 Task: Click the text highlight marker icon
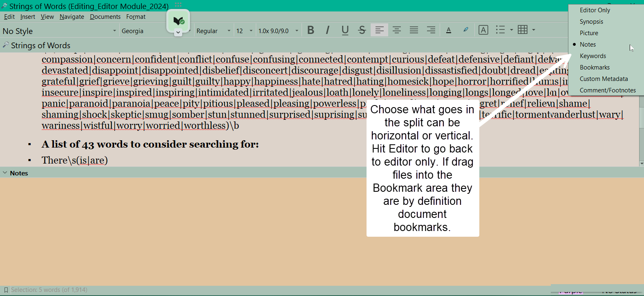466,30
